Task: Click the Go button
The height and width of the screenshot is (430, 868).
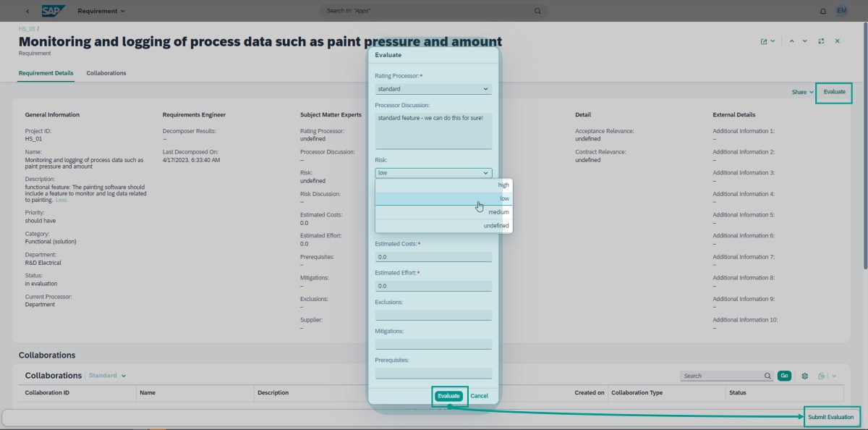Action: pyautogui.click(x=784, y=376)
